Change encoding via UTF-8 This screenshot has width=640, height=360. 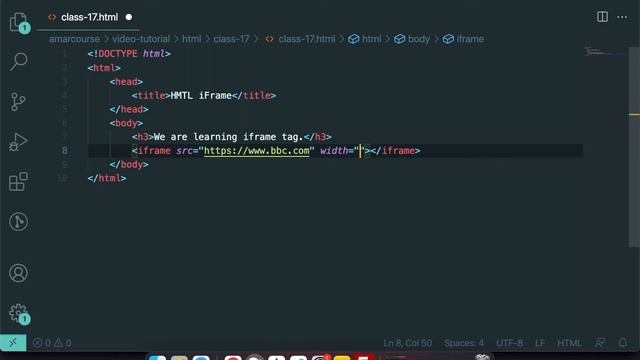pyautogui.click(x=509, y=343)
